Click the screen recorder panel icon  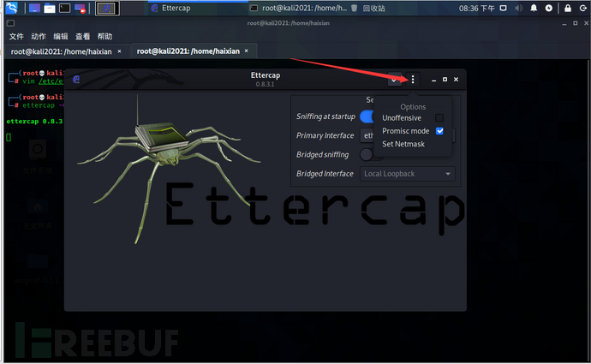[80, 8]
